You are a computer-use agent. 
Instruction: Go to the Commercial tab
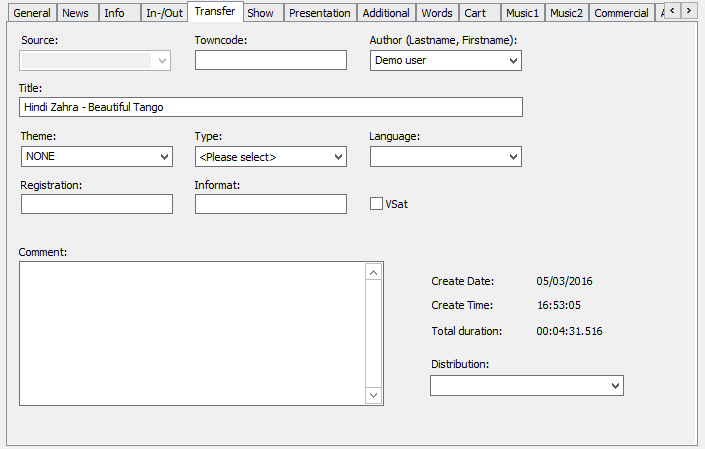[621, 13]
